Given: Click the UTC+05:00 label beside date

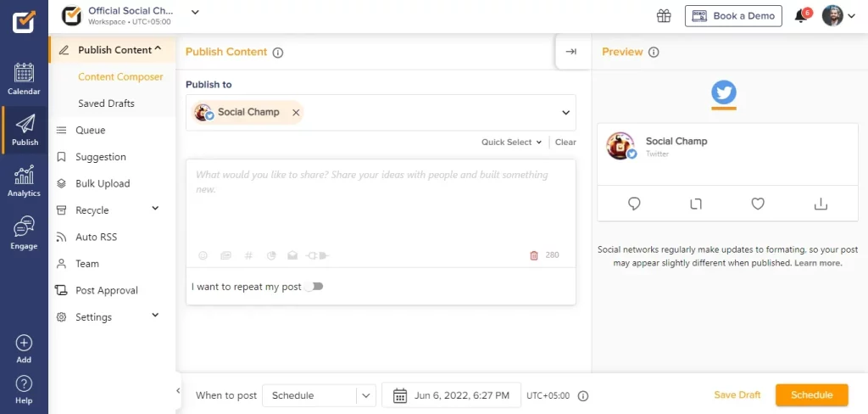Looking at the screenshot, I should [x=548, y=395].
